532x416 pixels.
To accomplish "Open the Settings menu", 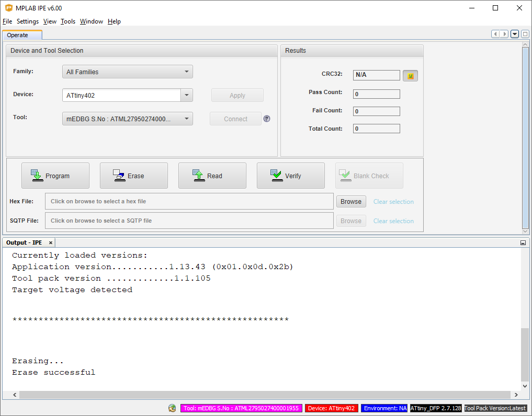I will point(28,21).
